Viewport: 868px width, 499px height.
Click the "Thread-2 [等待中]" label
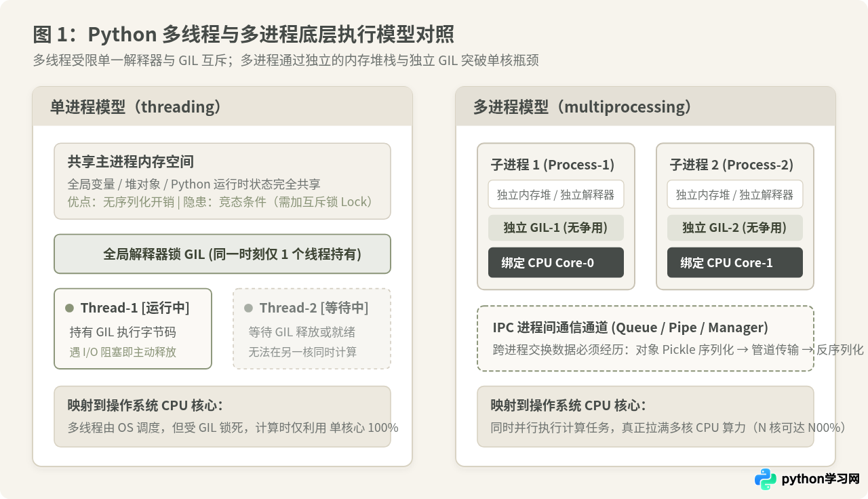tap(314, 308)
